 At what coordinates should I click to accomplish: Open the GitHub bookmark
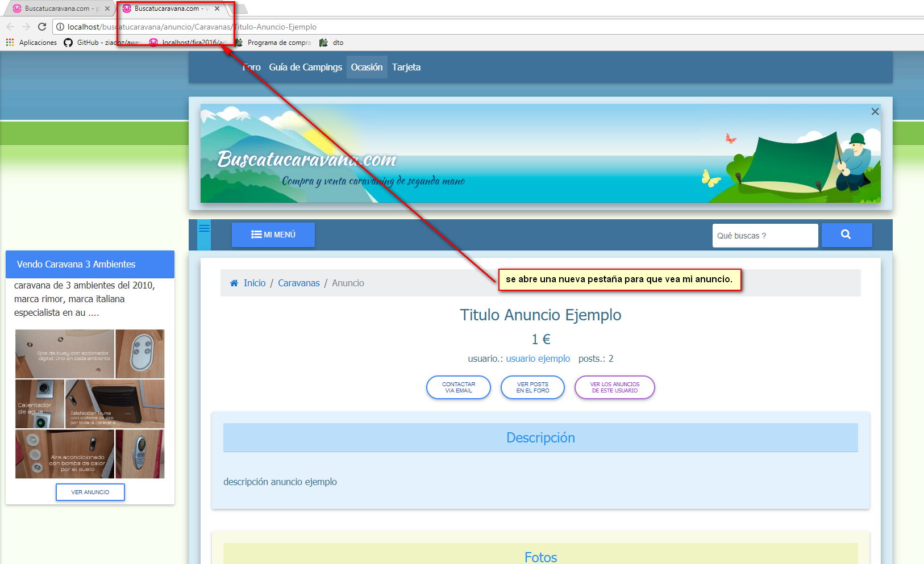point(102,43)
